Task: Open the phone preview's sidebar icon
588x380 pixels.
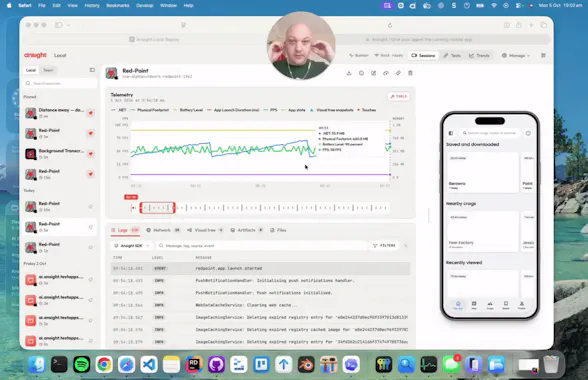Action: click(x=451, y=133)
